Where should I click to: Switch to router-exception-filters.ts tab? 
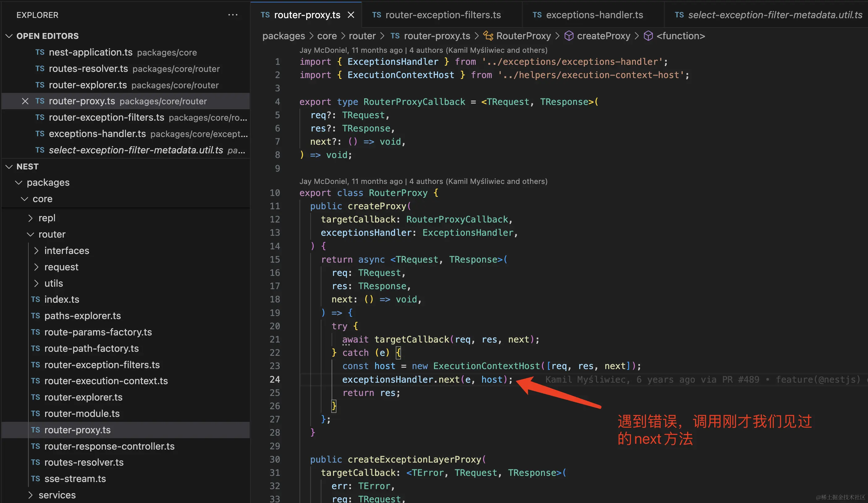(x=443, y=15)
